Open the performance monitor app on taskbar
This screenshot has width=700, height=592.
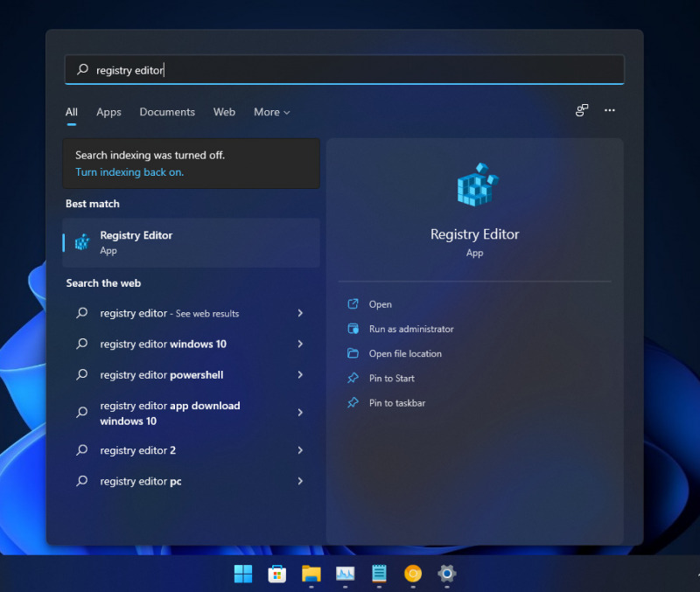tap(345, 574)
